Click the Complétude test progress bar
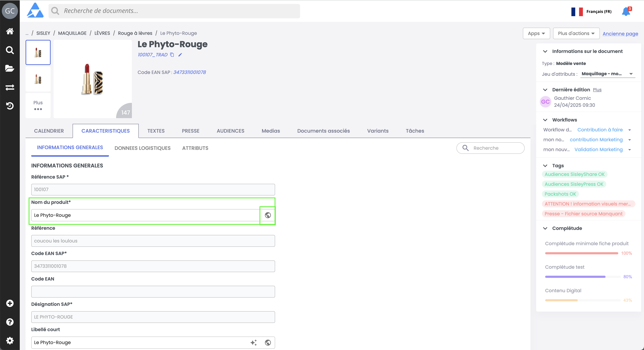The height and width of the screenshot is (350, 644). [x=583, y=277]
